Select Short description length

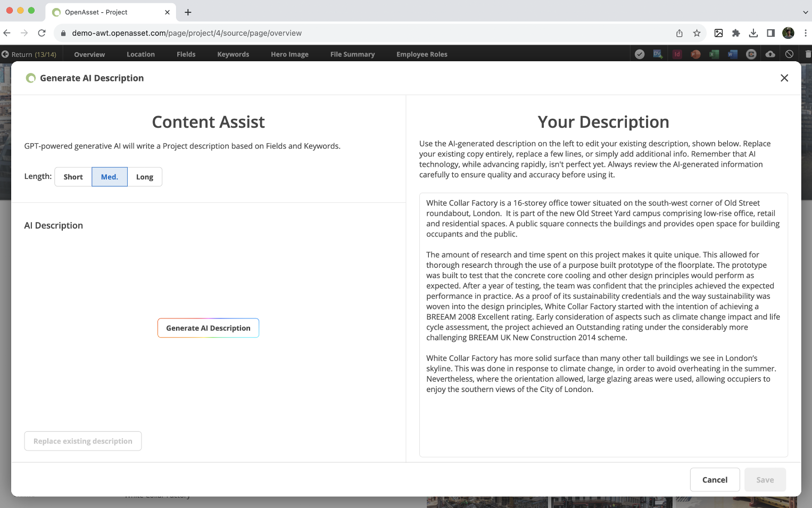point(72,176)
